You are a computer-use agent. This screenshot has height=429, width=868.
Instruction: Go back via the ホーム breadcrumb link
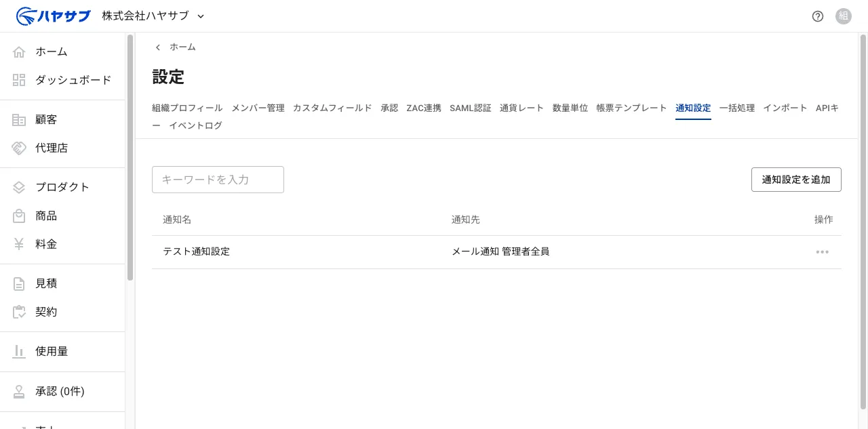point(182,47)
